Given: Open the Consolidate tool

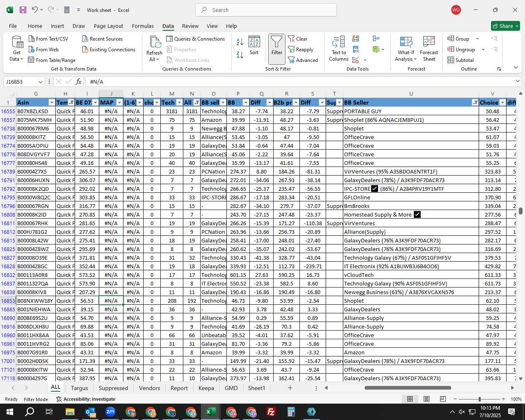Looking at the screenshot, I should pos(376,39).
